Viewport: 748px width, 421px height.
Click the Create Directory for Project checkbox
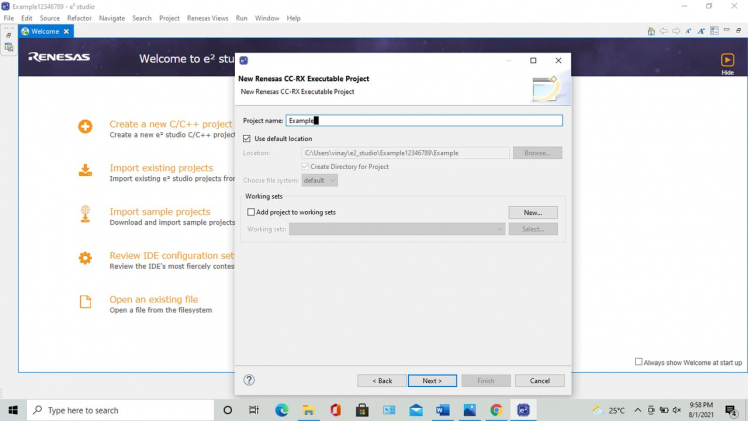pos(305,166)
